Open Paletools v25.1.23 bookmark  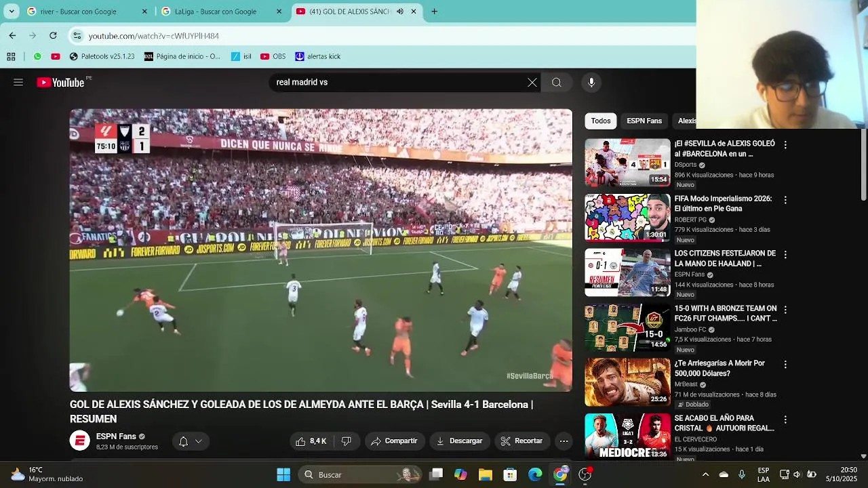pyautogui.click(x=102, y=56)
